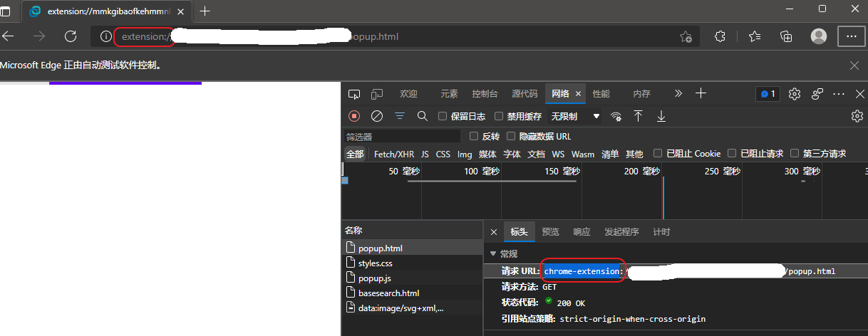Open the 预览 detail tab
Image resolution: width=868 pixels, height=336 pixels.
(550, 232)
